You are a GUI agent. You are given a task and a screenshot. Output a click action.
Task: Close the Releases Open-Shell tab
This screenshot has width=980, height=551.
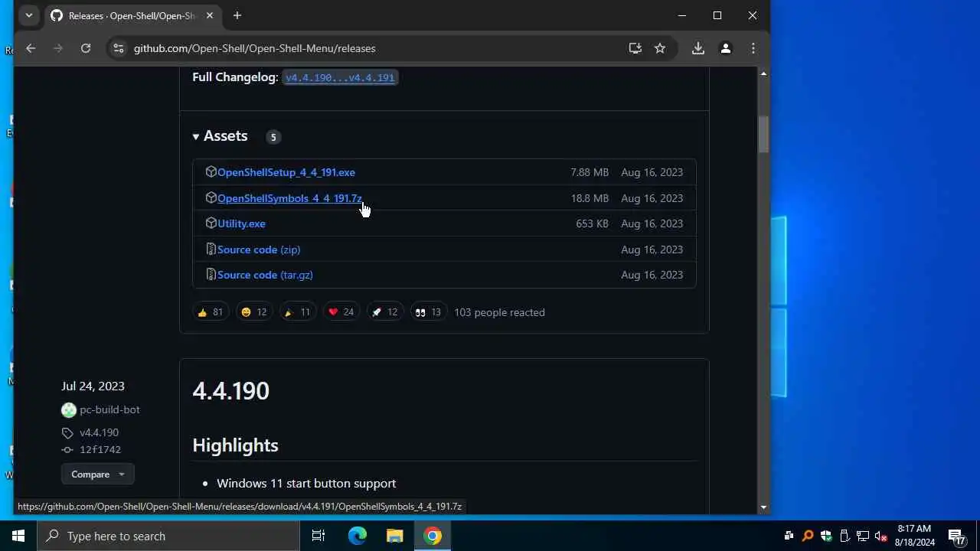pos(210,15)
